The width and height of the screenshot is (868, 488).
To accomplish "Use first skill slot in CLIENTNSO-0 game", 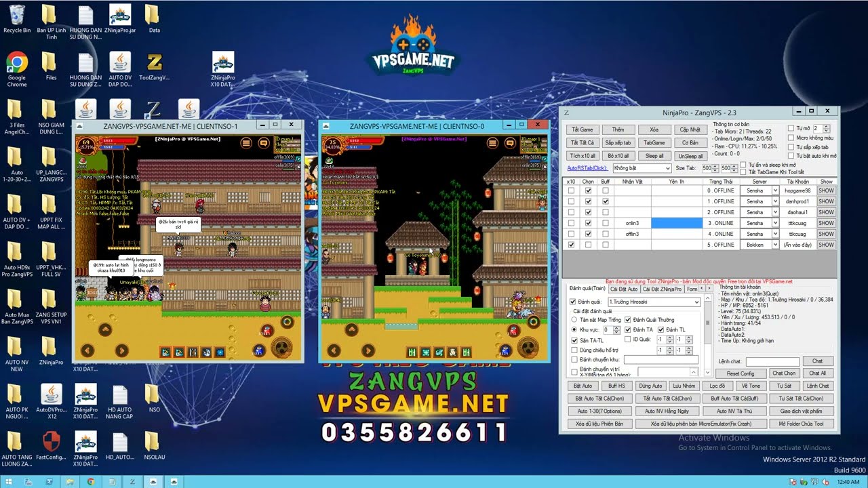I will 412,352.
